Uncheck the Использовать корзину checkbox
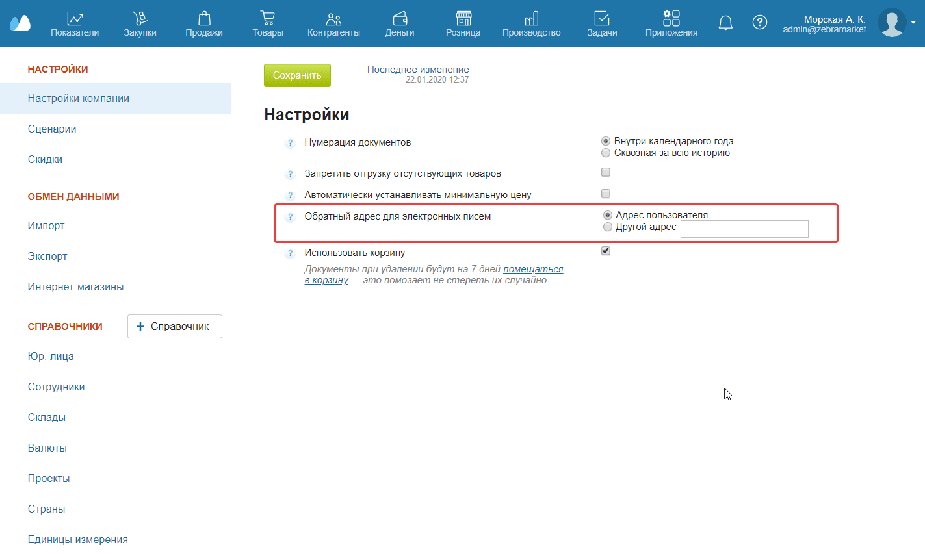This screenshot has width=925, height=560. pyautogui.click(x=606, y=251)
